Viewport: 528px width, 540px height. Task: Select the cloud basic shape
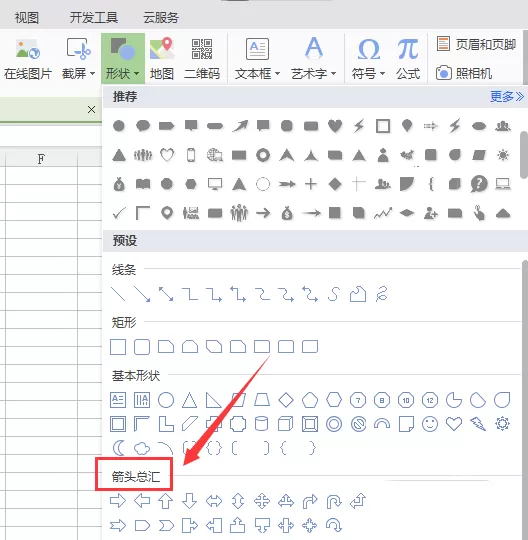point(142,448)
